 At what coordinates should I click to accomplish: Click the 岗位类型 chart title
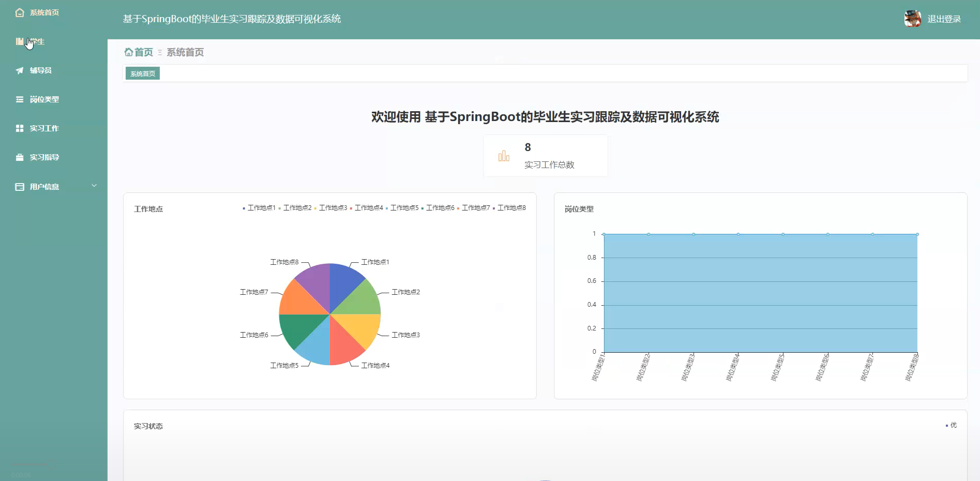[x=579, y=209]
